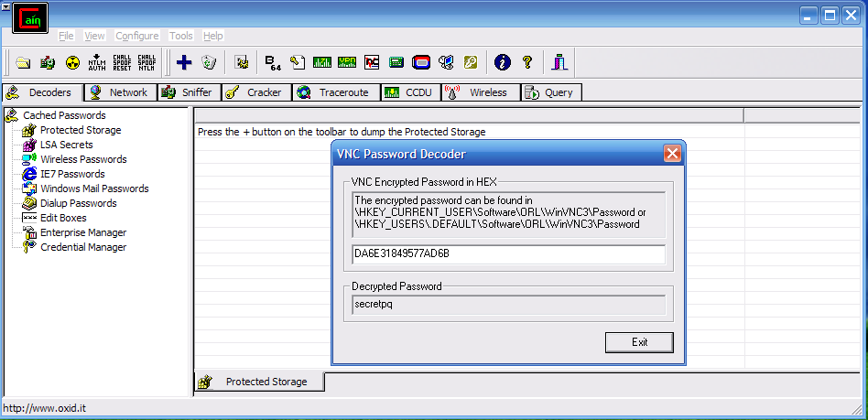
Task: Click the NTLM AUTH toolbar icon
Action: [x=97, y=62]
